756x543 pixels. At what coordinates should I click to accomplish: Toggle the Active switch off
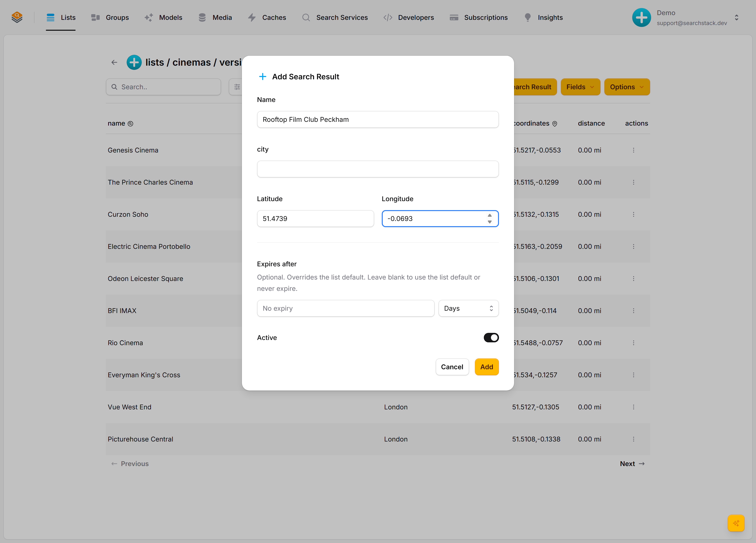[491, 337]
